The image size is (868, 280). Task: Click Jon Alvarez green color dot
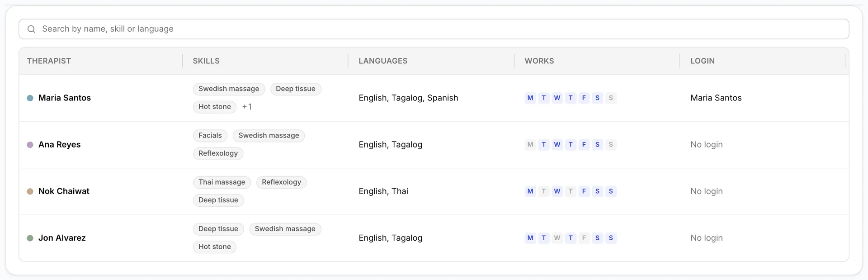(x=30, y=238)
